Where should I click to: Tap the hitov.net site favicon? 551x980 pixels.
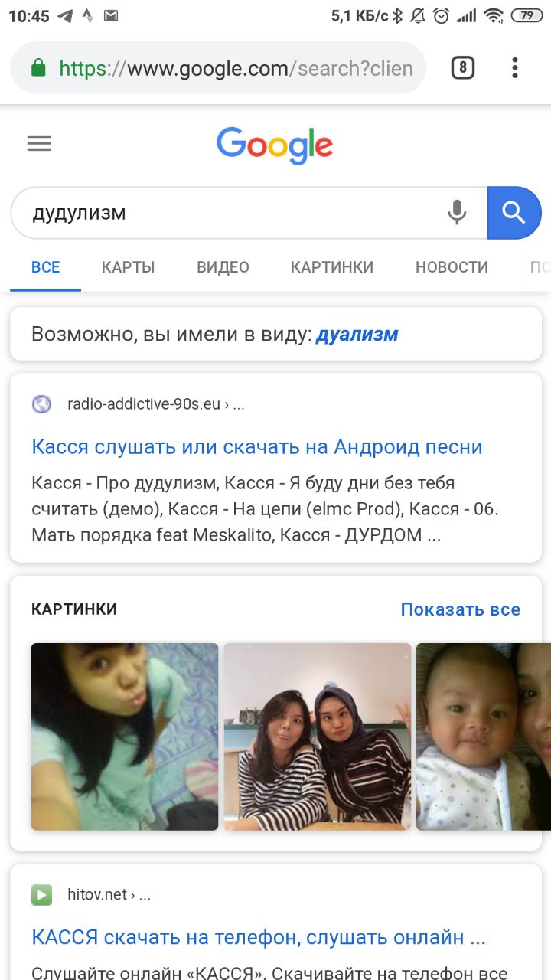41,894
